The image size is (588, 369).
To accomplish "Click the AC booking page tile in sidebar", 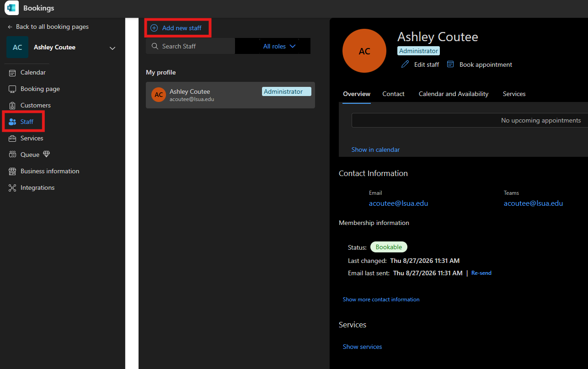I will point(17,48).
